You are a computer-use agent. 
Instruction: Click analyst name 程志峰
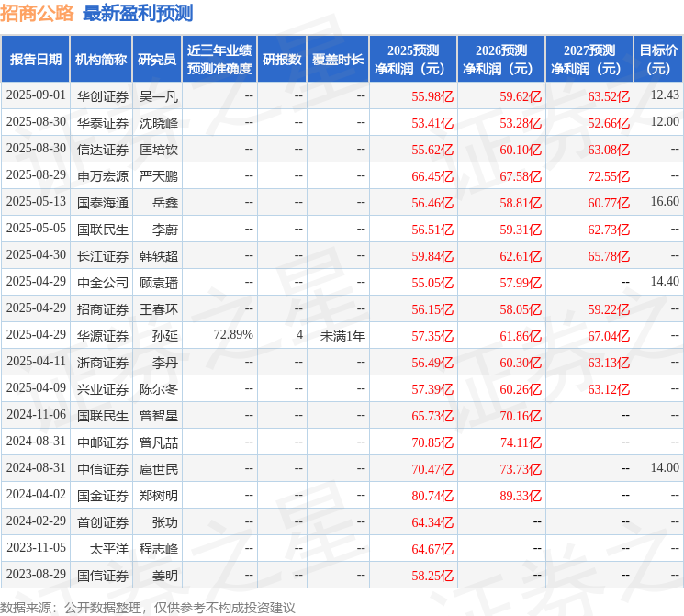click(158, 548)
